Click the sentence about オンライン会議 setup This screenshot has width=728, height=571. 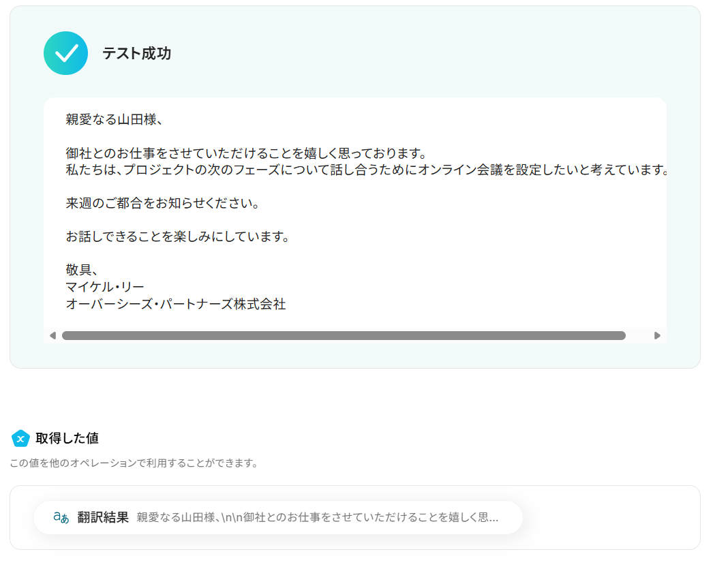pos(366,170)
